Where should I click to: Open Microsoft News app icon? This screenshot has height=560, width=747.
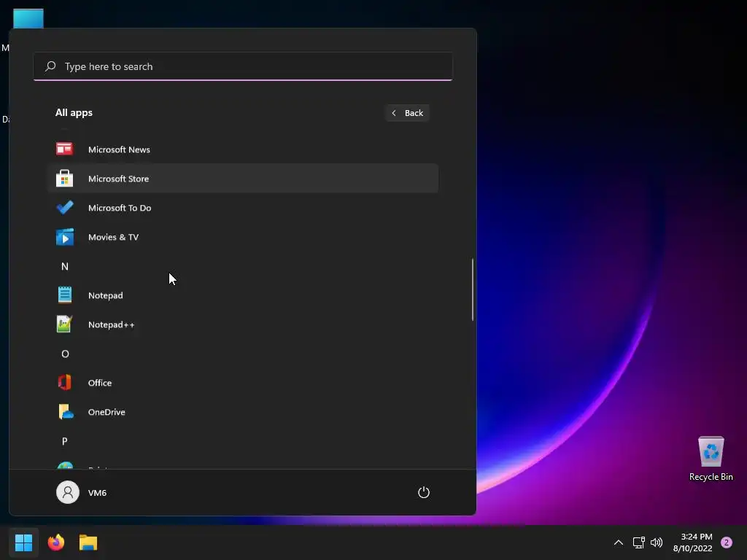64,149
